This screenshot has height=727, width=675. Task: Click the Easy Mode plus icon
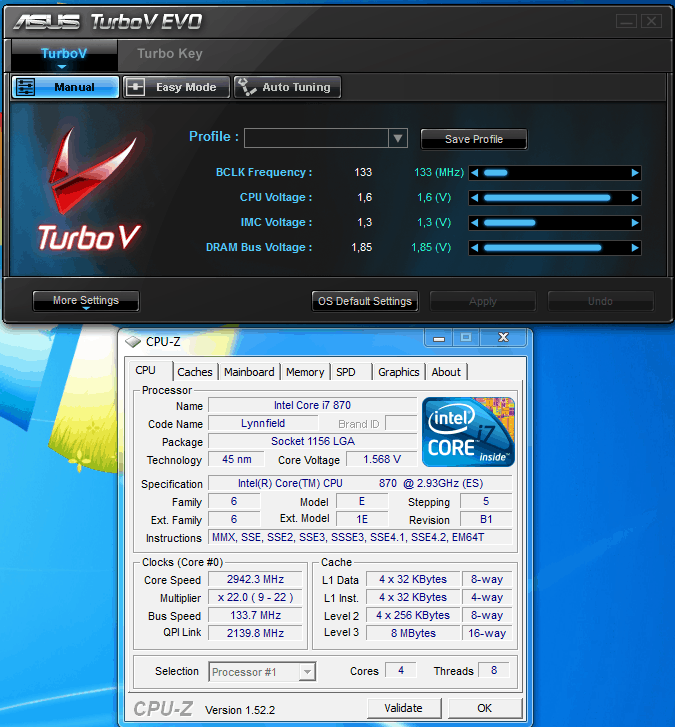pos(135,87)
